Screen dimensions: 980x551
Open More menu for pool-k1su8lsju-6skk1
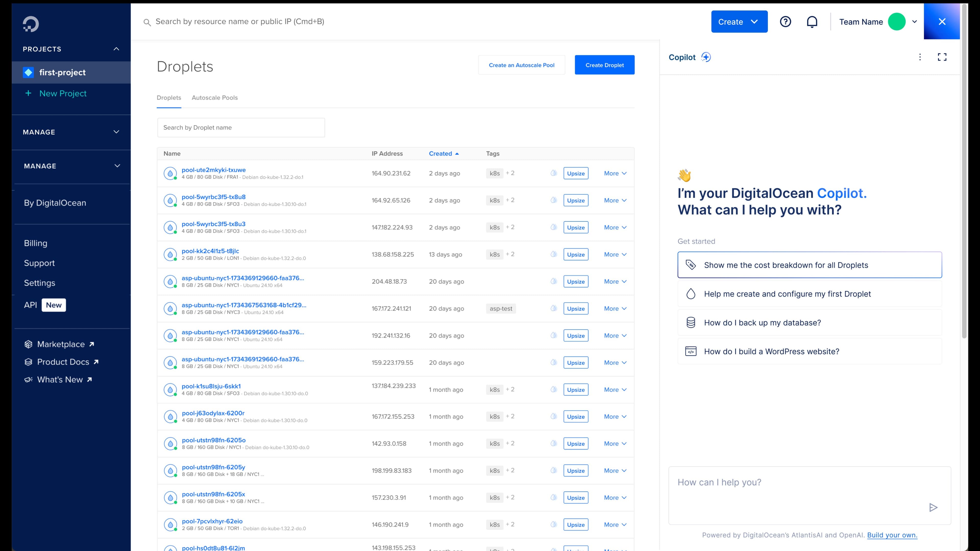615,389
